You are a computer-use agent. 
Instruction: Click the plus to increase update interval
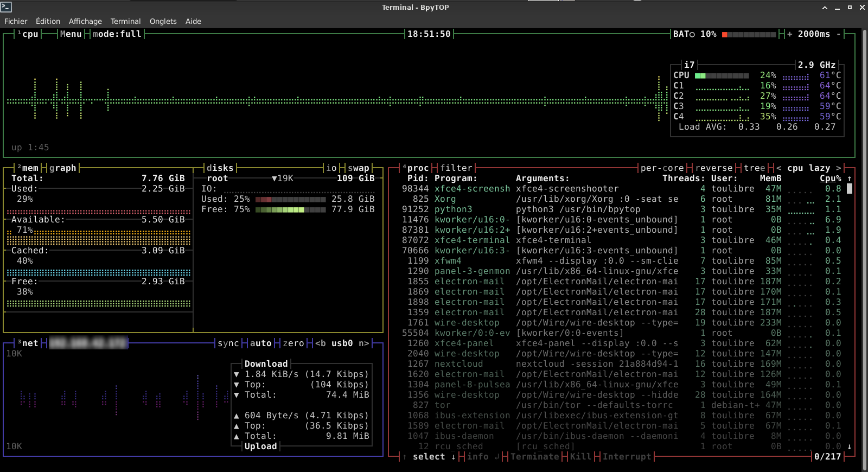[790, 34]
